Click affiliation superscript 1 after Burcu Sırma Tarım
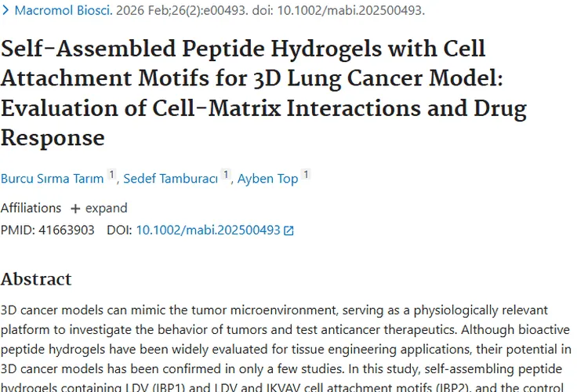This screenshot has height=392, width=588. click(x=111, y=176)
